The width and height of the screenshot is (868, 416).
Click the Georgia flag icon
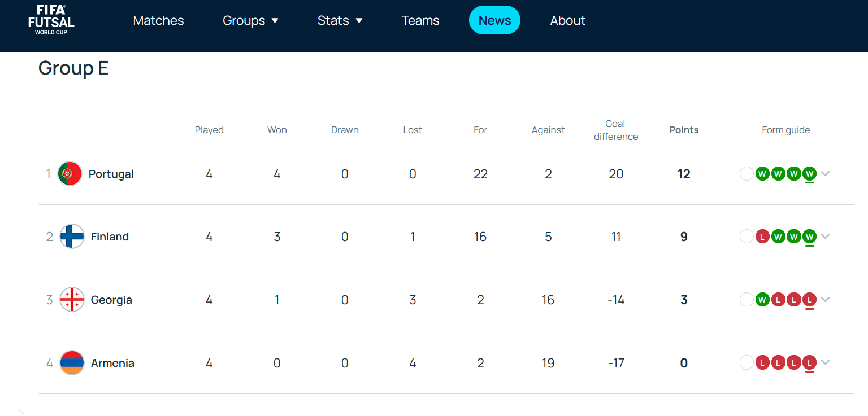pos(72,300)
